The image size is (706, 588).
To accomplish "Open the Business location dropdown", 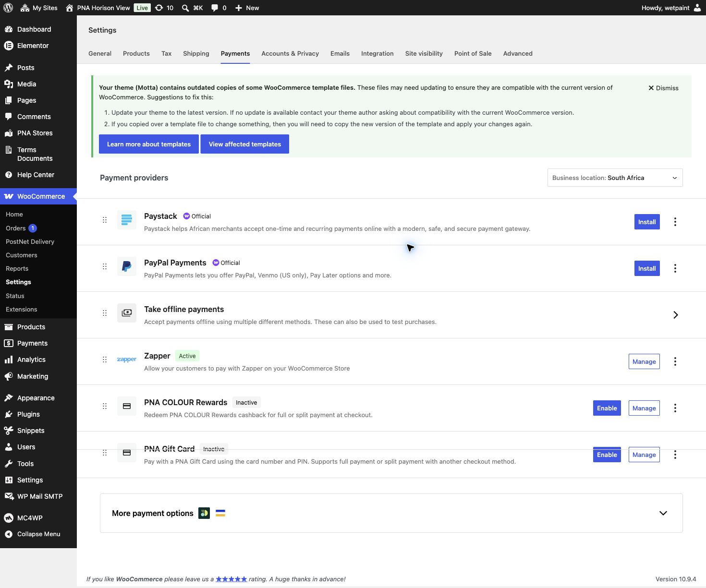I will pos(615,178).
